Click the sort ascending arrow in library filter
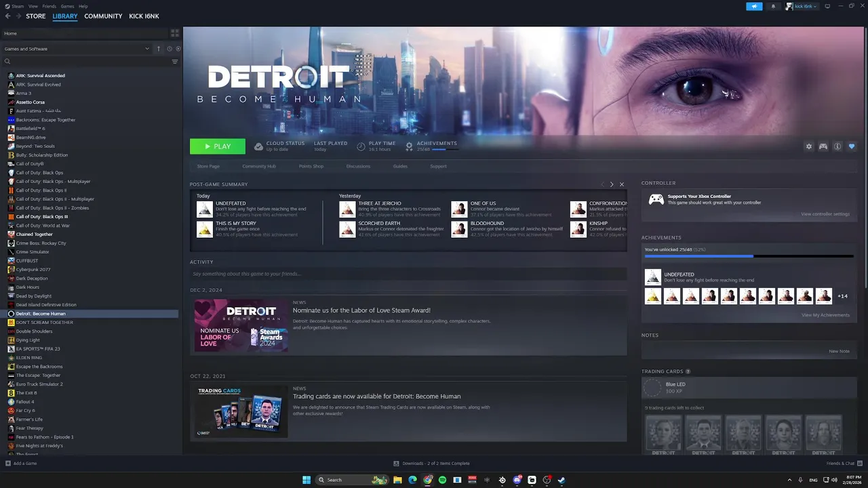868x488 pixels. pyautogui.click(x=159, y=49)
